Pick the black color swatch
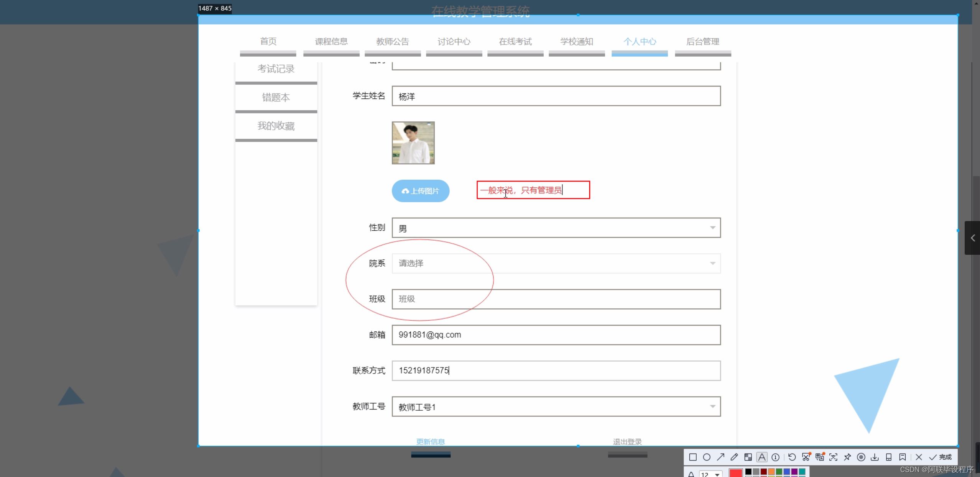This screenshot has height=477, width=980. [748, 471]
